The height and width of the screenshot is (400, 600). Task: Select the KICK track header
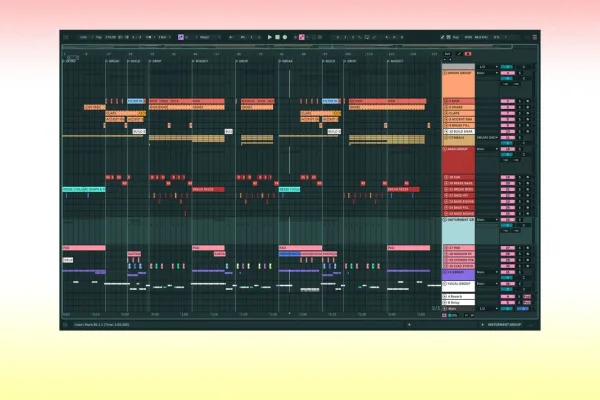461,101
